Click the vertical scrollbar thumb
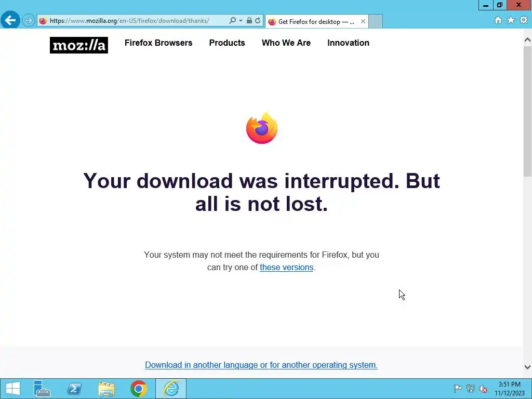532x399 pixels. [527, 111]
